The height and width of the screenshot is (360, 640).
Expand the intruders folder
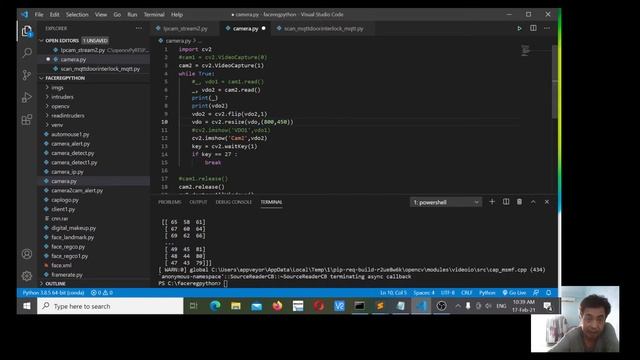(62, 97)
